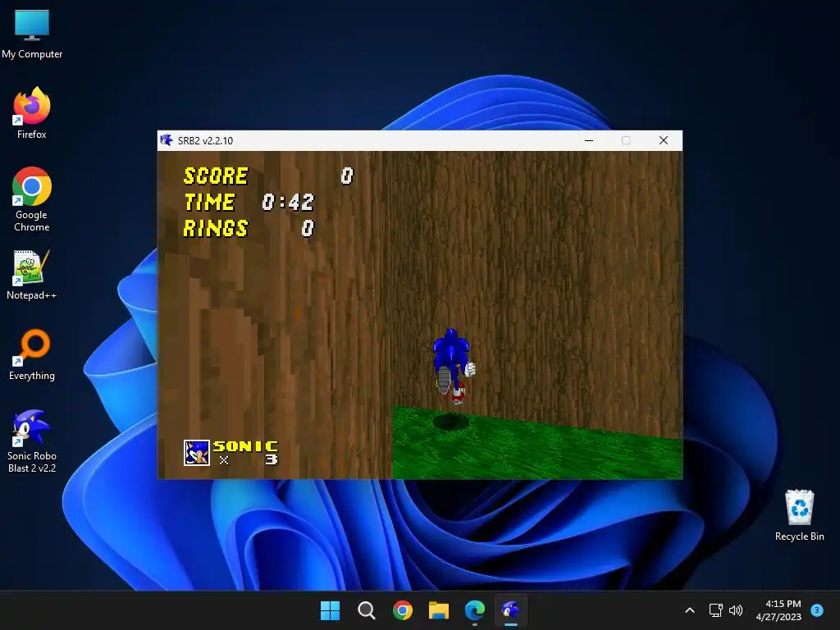Click the Sonic character in the game
This screenshot has height=630, width=840.
453,367
